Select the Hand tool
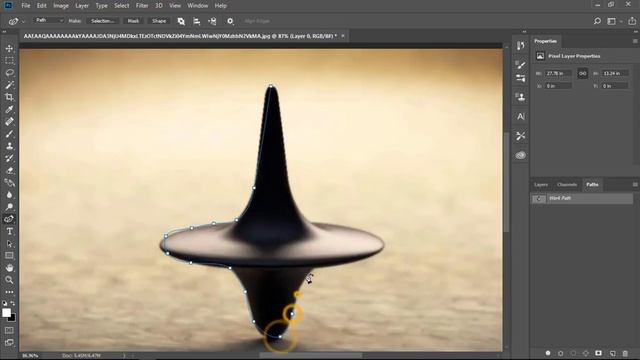Image resolution: width=640 pixels, height=360 pixels. tap(9, 268)
